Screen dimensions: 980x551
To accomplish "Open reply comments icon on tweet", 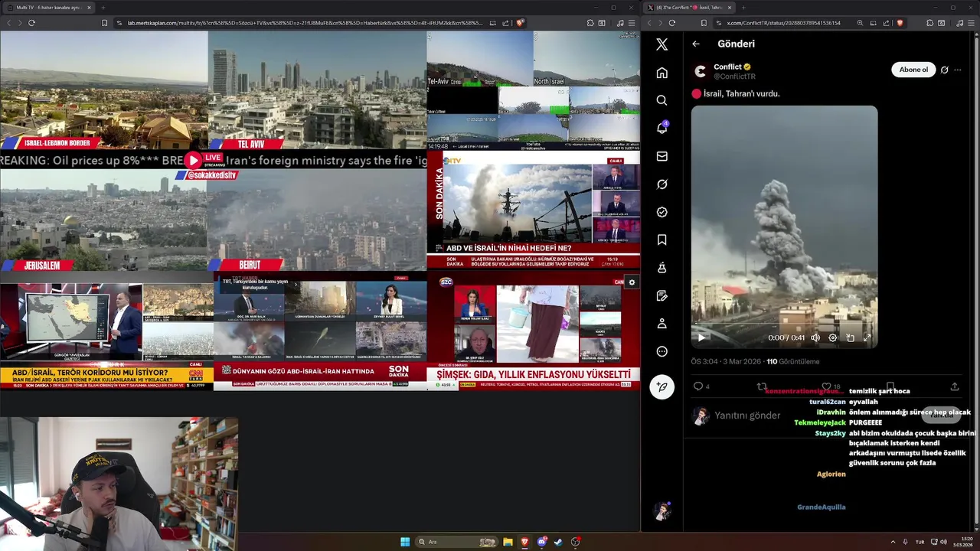I will coord(698,386).
